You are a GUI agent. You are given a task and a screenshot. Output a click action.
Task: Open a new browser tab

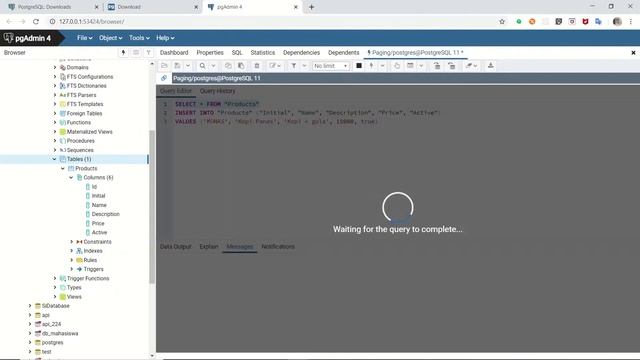pos(311,7)
